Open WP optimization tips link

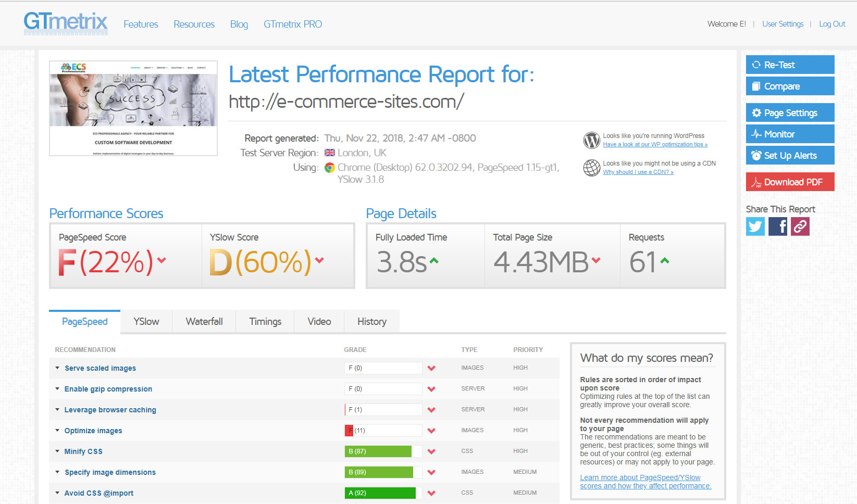[x=655, y=144]
